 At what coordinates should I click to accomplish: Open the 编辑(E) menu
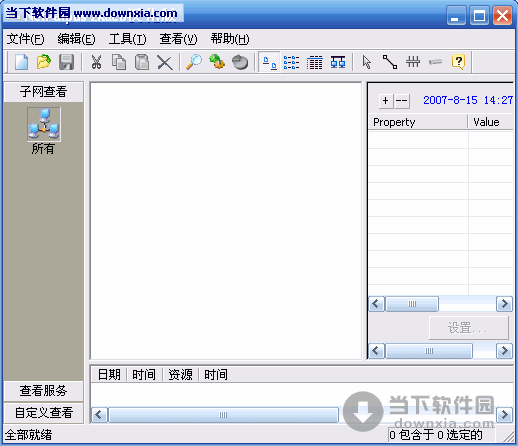(x=76, y=39)
